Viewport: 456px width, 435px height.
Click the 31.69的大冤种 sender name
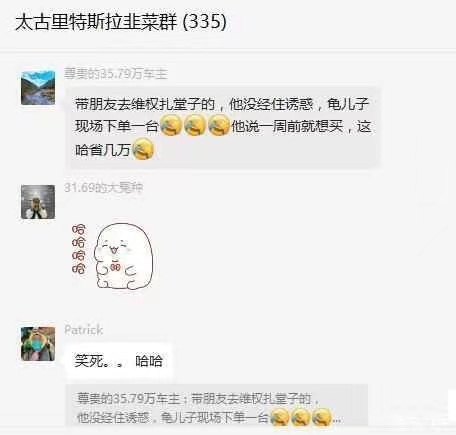coord(104,188)
